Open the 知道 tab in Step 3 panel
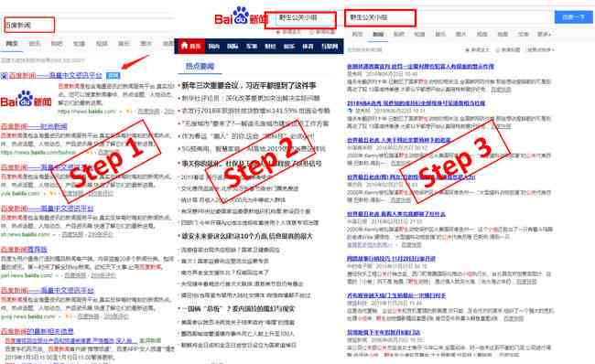Viewport: 595px width, 364px height. click(x=419, y=34)
